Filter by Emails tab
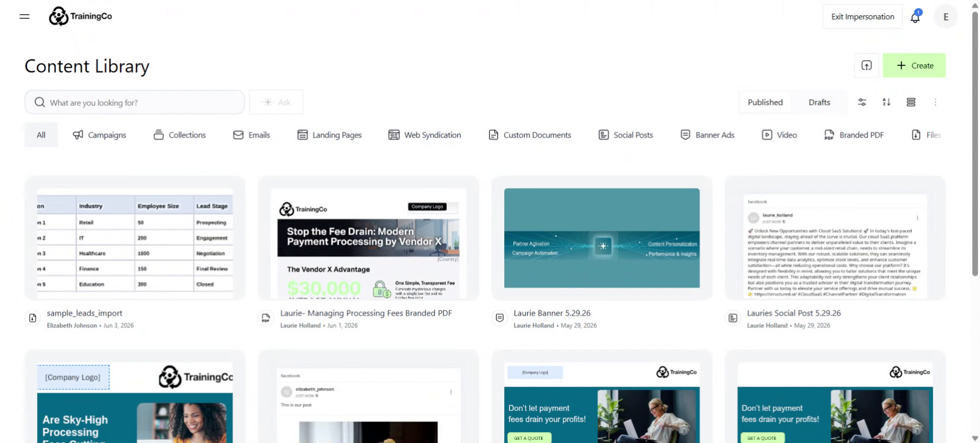This screenshot has width=980, height=443. 252,135
